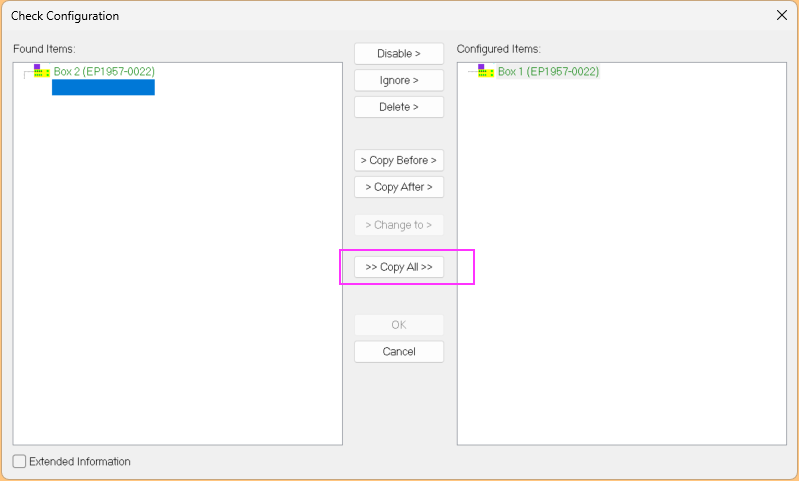Viewport: 799px width, 481px height.
Task: Enable the Extended Information checkbox
Action: [x=19, y=461]
